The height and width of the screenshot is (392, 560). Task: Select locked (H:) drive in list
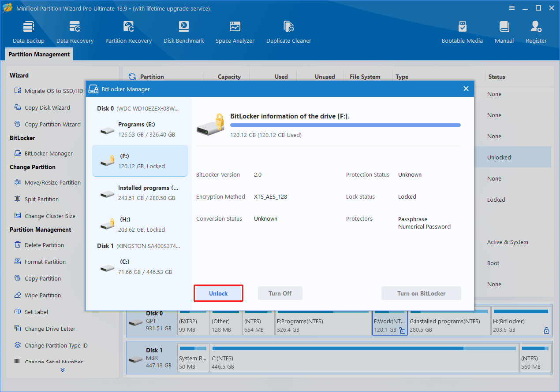pyautogui.click(x=140, y=225)
